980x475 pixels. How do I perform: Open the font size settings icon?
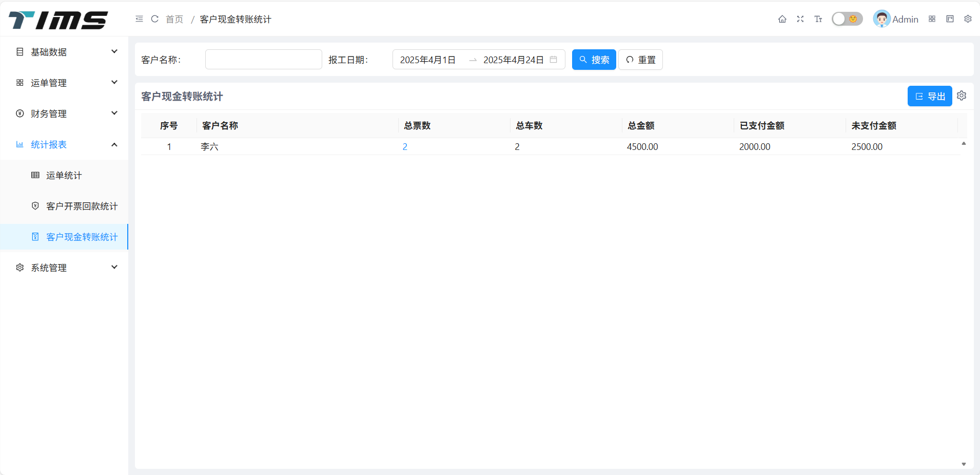pos(818,19)
